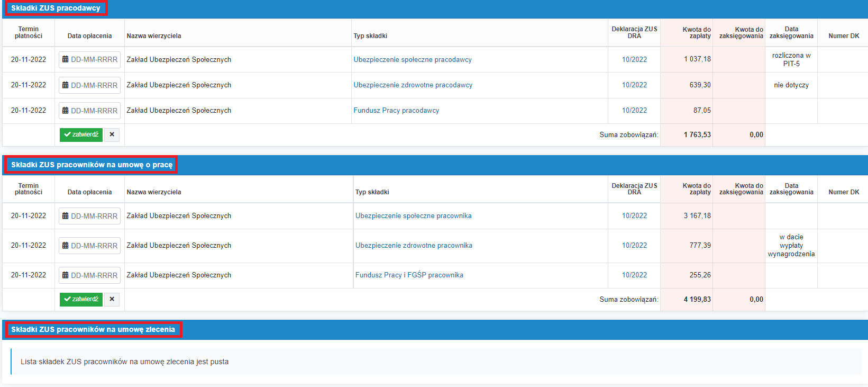Focus payment date field for employer social insurance
The image size is (868, 387).
tap(89, 59)
